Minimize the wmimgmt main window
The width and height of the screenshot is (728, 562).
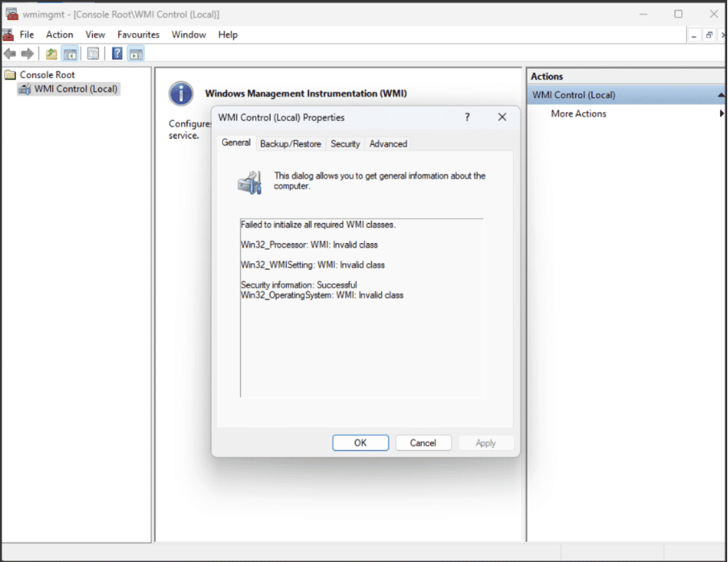click(x=643, y=14)
